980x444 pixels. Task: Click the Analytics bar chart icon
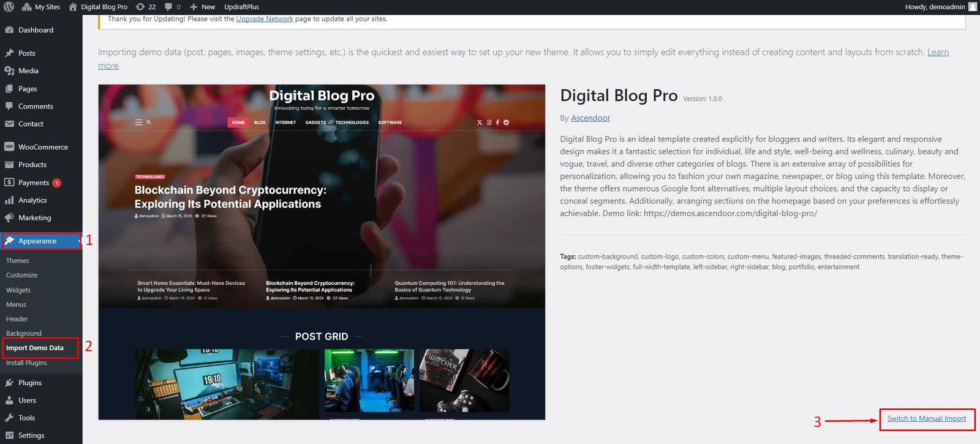(x=9, y=200)
